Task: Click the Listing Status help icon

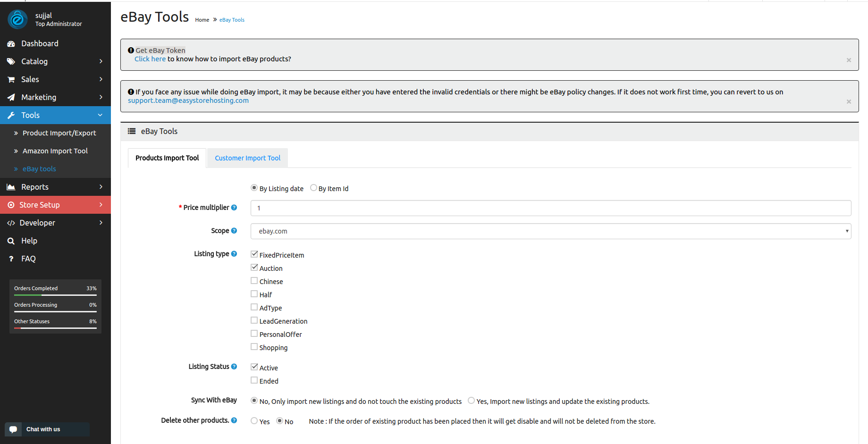Action: click(234, 367)
